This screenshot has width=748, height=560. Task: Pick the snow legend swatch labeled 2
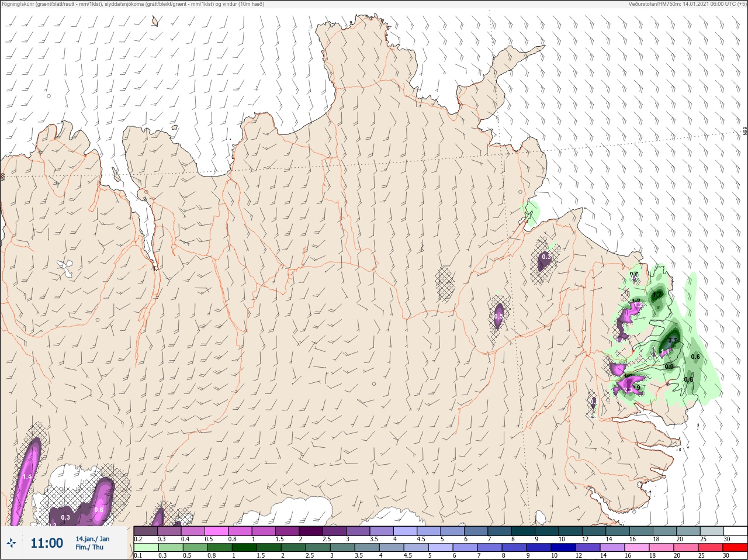click(x=311, y=531)
